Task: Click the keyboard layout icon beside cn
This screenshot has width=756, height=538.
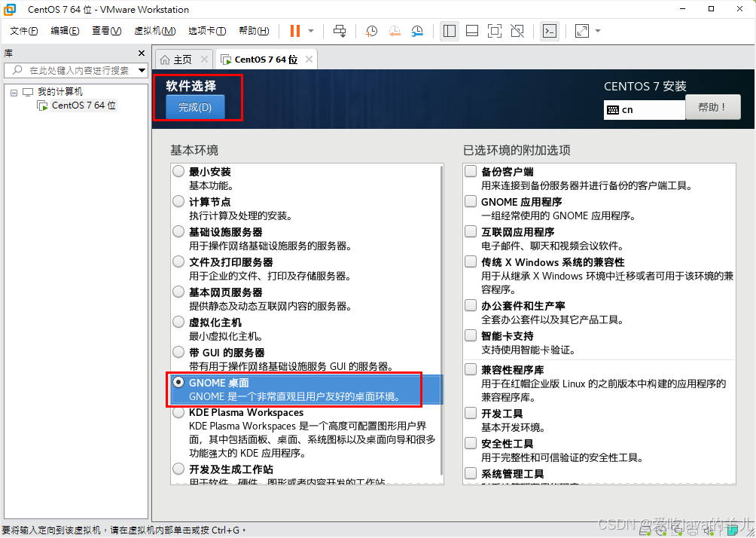Action: (x=613, y=110)
